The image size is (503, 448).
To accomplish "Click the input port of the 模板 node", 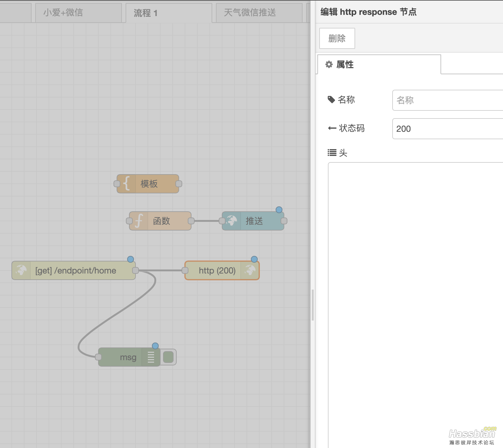I will point(117,184).
